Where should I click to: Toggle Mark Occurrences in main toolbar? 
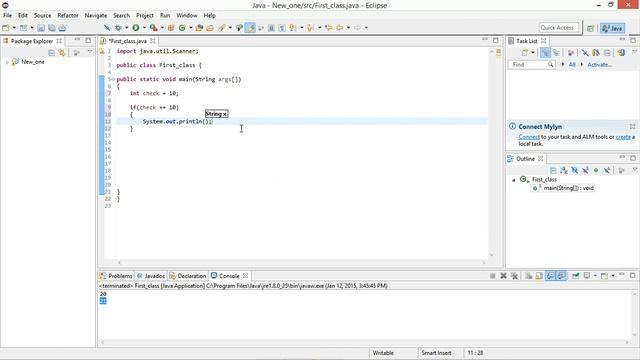pyautogui.click(x=250, y=28)
